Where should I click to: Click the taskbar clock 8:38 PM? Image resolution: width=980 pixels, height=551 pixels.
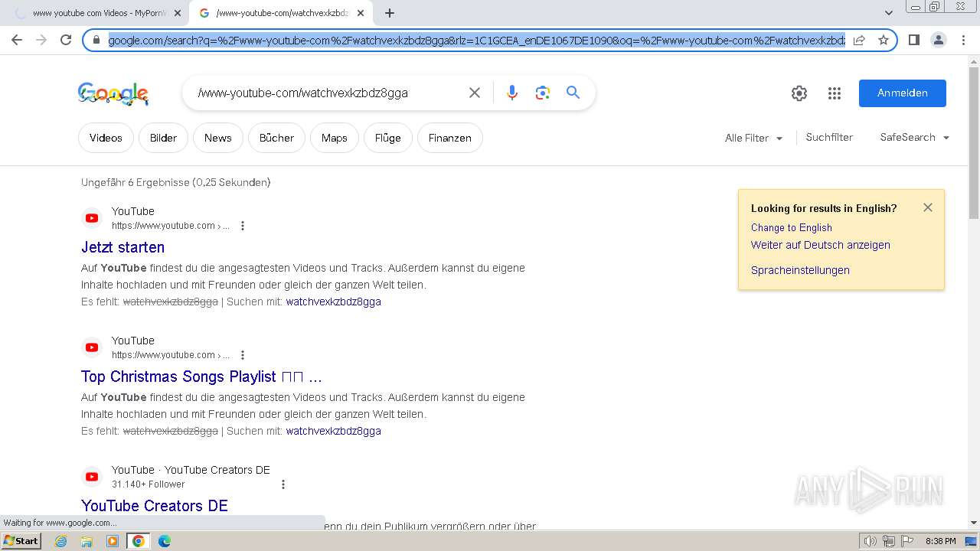(x=940, y=541)
